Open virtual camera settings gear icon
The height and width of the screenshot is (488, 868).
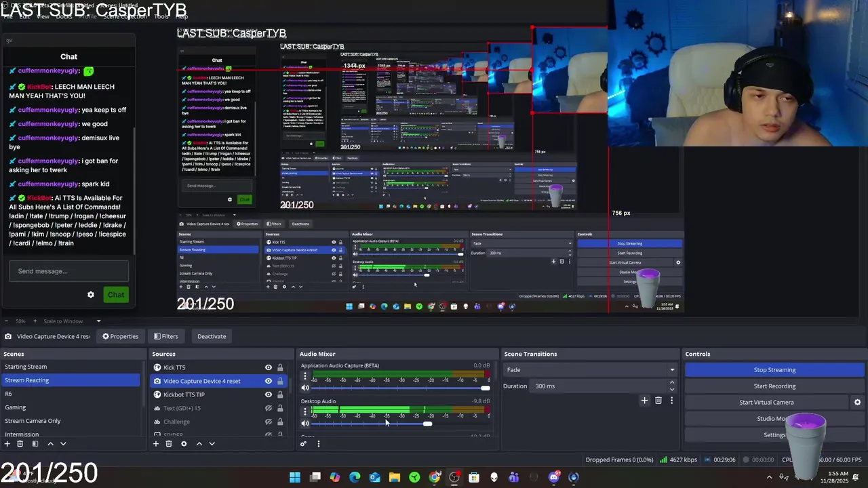pyautogui.click(x=857, y=403)
